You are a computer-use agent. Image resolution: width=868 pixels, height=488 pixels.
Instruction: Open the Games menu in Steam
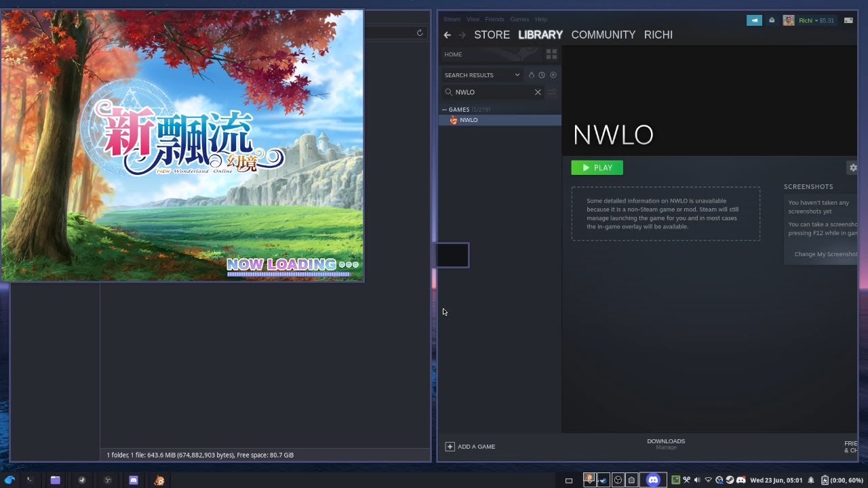(x=519, y=19)
